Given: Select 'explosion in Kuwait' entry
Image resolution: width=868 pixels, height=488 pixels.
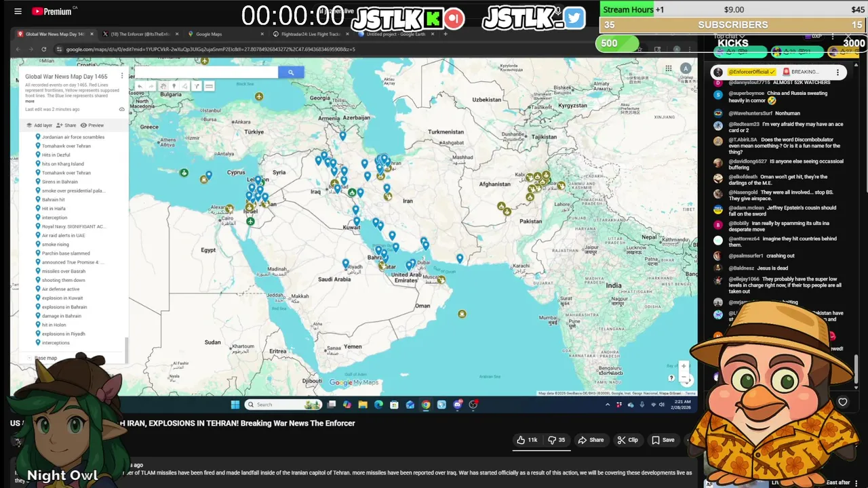Looking at the screenshot, I should (x=62, y=298).
